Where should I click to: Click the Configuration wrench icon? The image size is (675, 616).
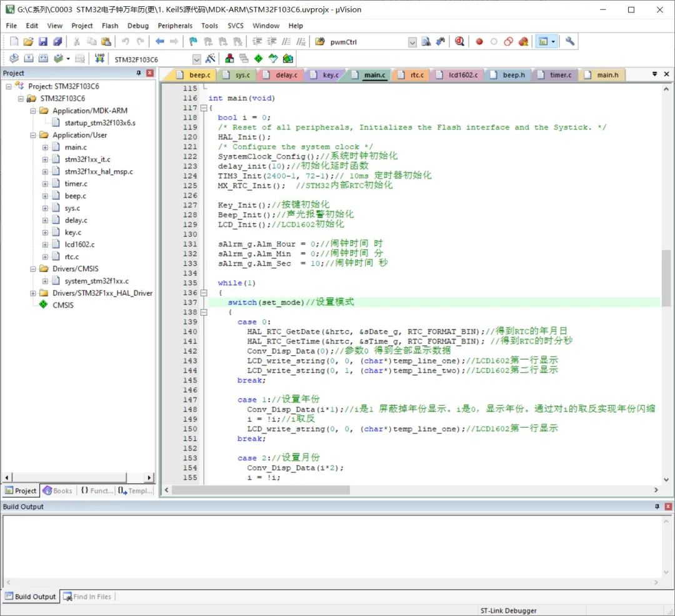coord(569,42)
